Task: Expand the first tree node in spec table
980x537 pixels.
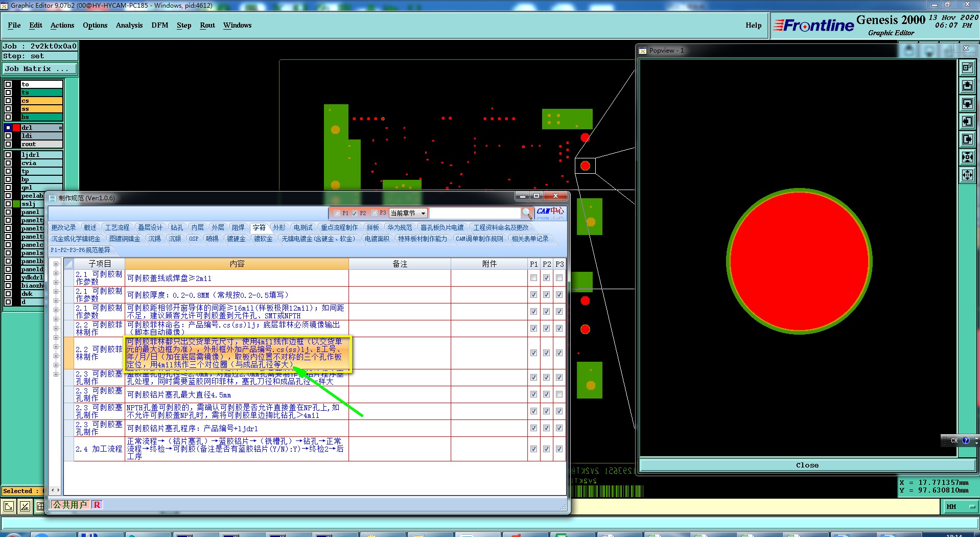Action: [56, 264]
